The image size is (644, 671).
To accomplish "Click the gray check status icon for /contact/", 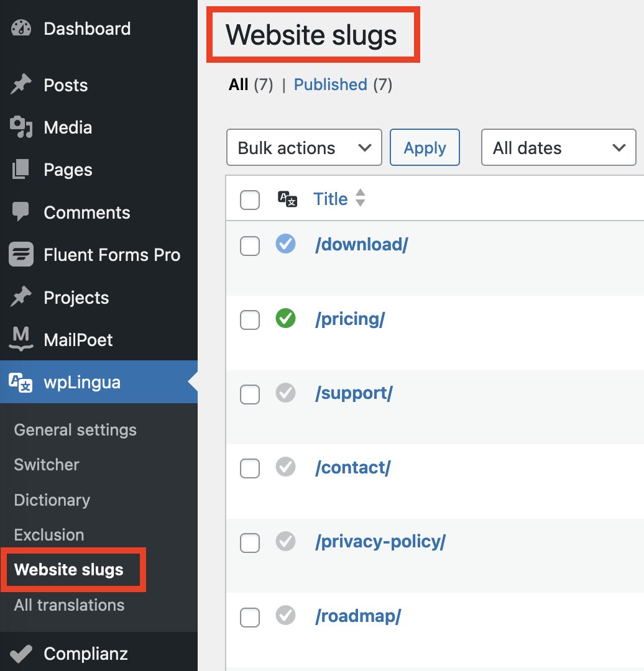I will tap(285, 467).
